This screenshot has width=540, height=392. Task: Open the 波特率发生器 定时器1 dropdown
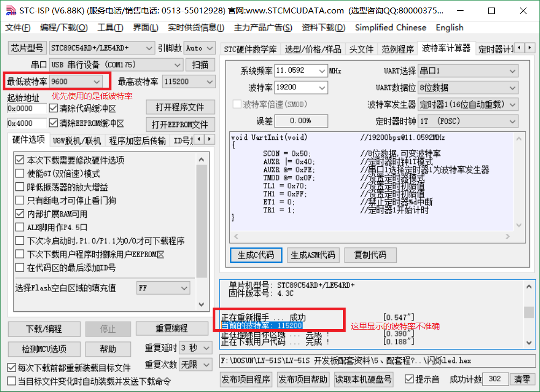[x=468, y=104]
